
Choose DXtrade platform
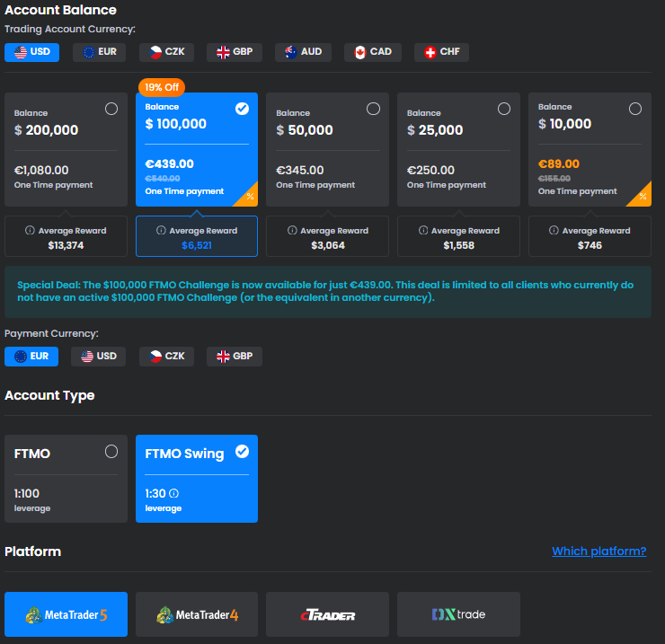point(458,614)
